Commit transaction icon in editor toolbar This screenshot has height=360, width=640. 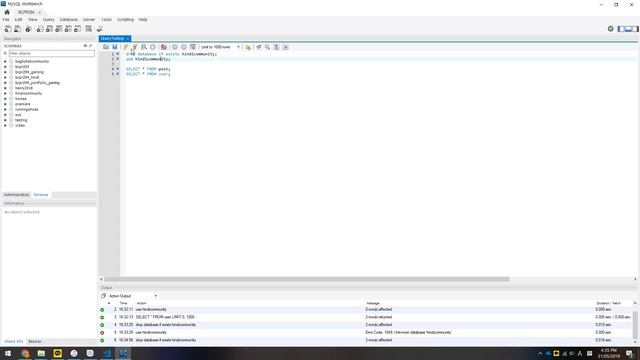point(175,47)
